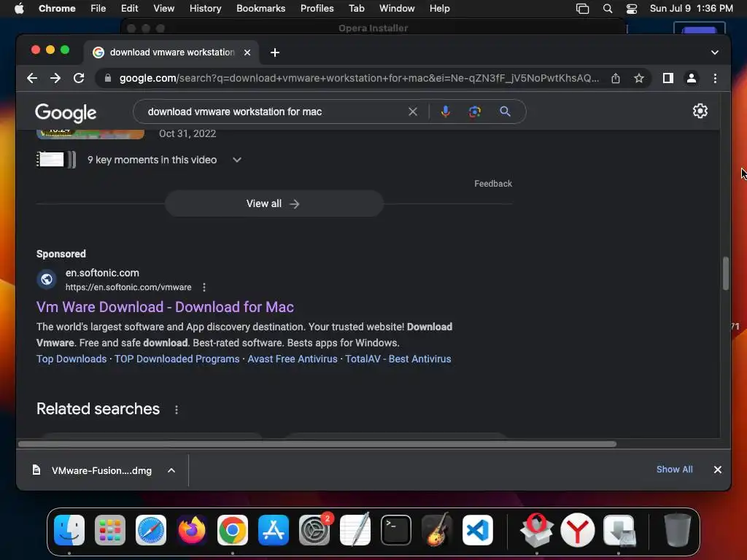This screenshot has width=747, height=560.
Task: Clear the Google search query
Action: pyautogui.click(x=413, y=112)
